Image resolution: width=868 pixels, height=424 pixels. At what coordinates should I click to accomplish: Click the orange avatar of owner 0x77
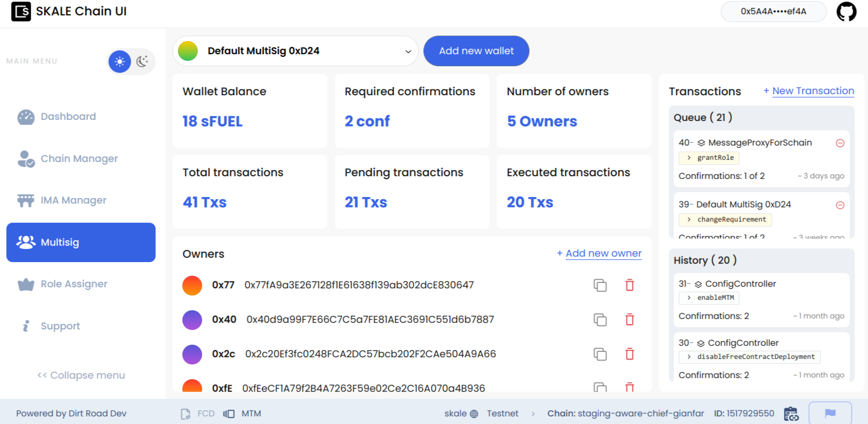192,285
